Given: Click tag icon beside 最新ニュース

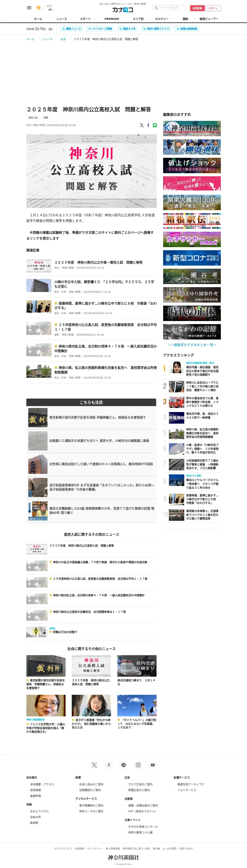Looking at the screenshot, I should click(x=64, y=29).
